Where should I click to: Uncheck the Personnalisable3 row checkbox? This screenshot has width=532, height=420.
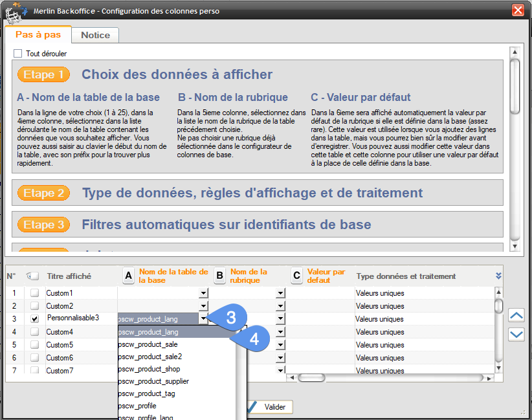coord(34,318)
